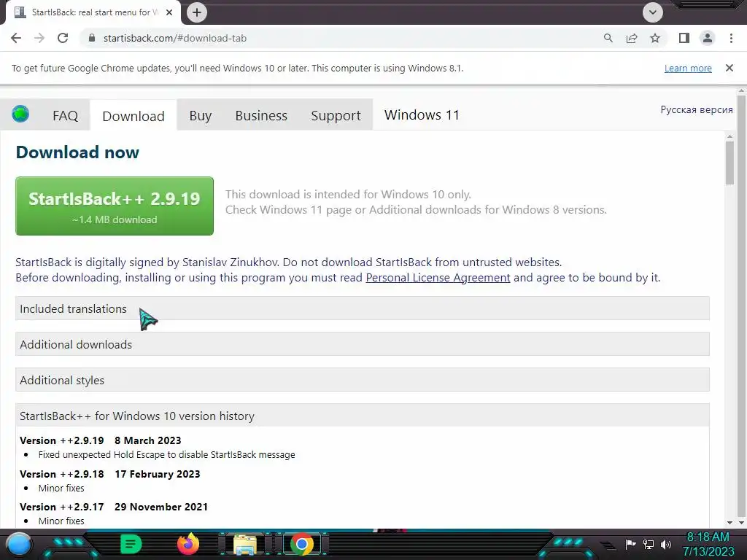Open the Start orb on taskbar
The height and width of the screenshot is (560, 747).
(x=18, y=544)
